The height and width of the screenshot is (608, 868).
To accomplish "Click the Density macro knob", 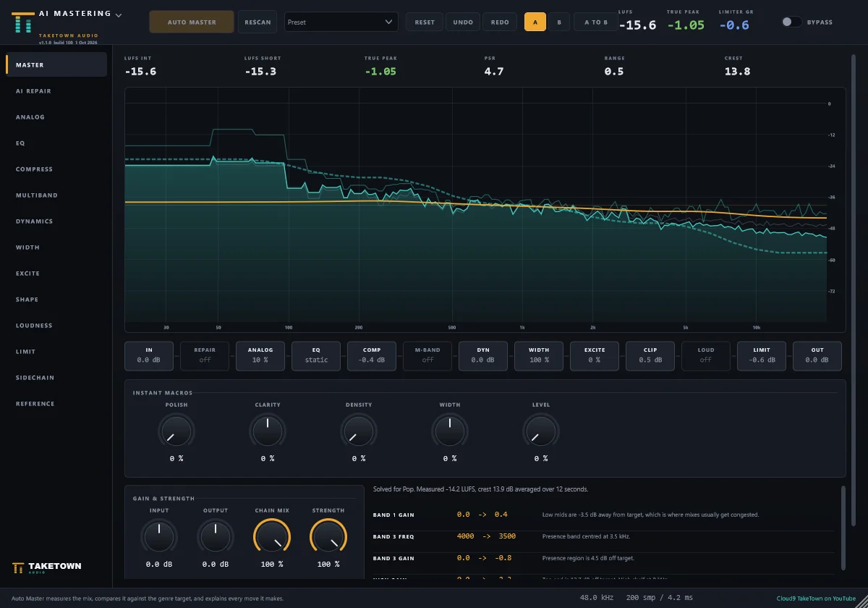I will point(359,432).
